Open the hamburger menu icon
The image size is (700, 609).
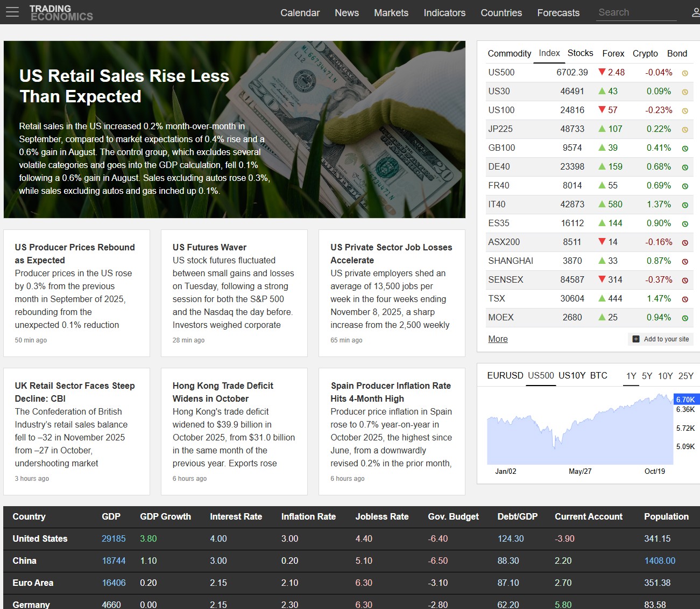(x=12, y=12)
